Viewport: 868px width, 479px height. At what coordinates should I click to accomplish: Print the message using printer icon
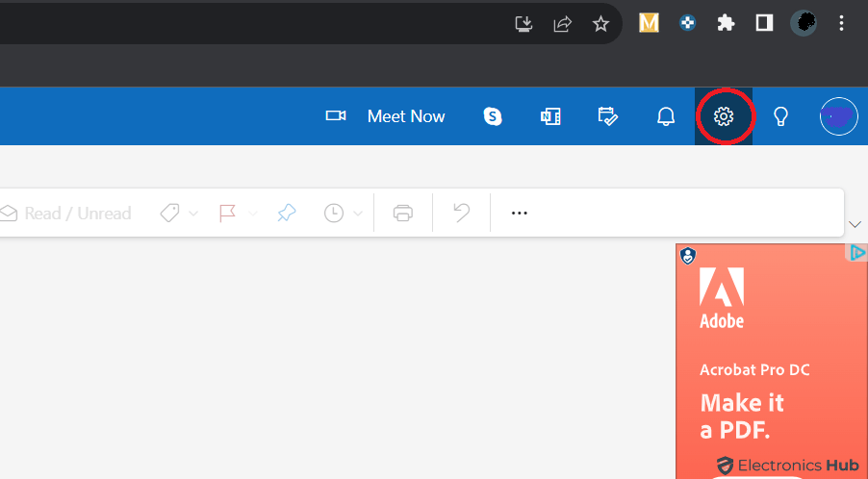[x=403, y=213]
